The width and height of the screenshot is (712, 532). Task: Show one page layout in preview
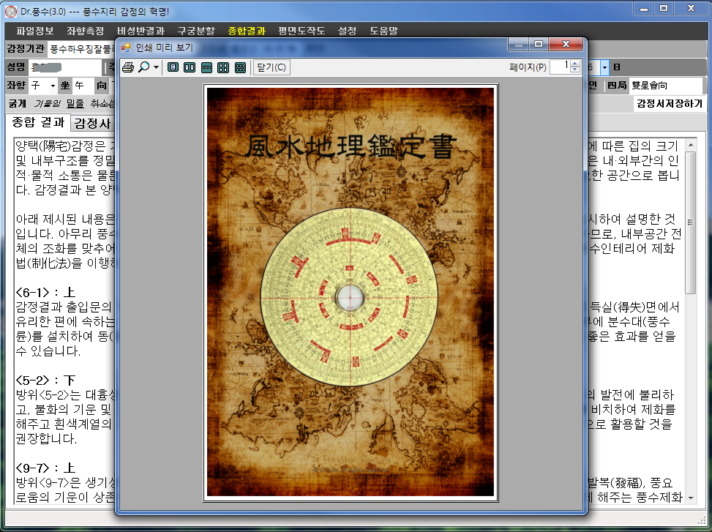point(173,68)
